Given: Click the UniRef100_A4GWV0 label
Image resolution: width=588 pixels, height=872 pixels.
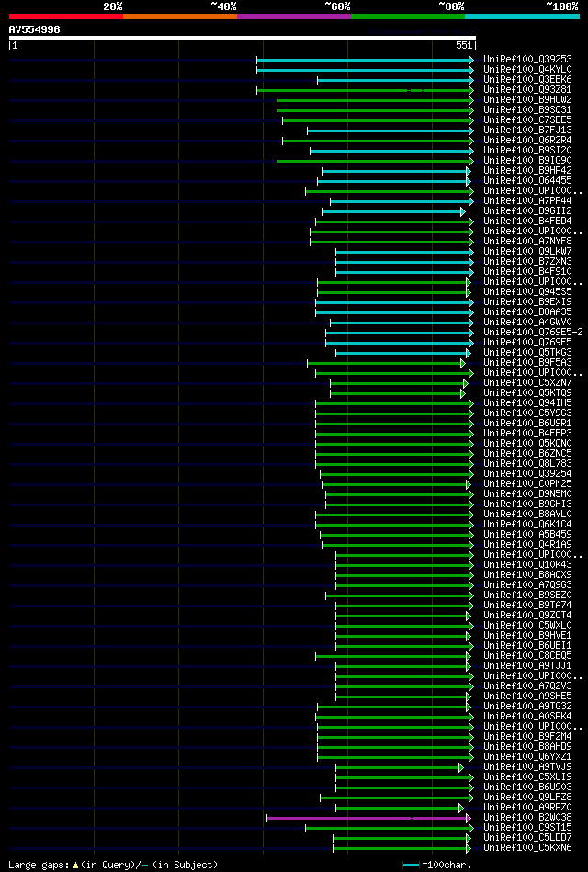Looking at the screenshot, I should 528,322.
